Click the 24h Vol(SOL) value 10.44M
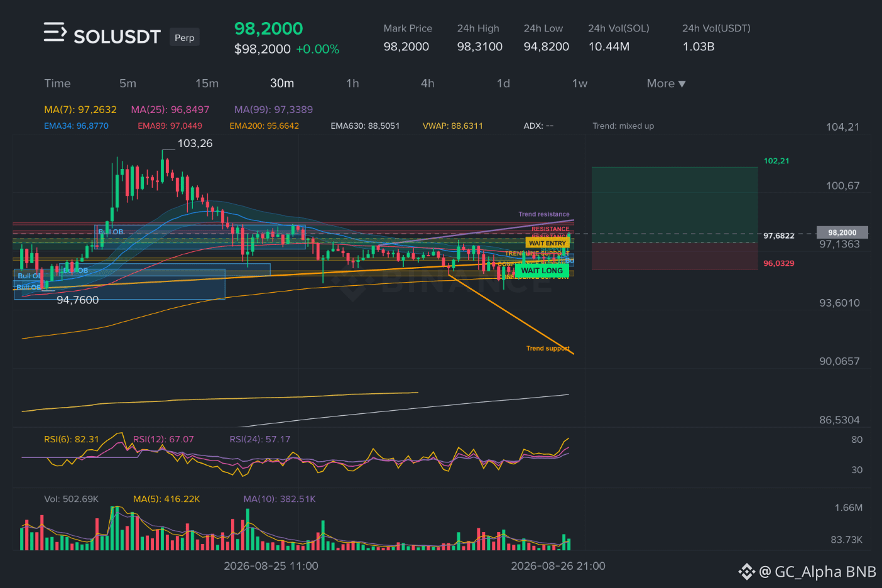This screenshot has height=588, width=882. click(609, 46)
